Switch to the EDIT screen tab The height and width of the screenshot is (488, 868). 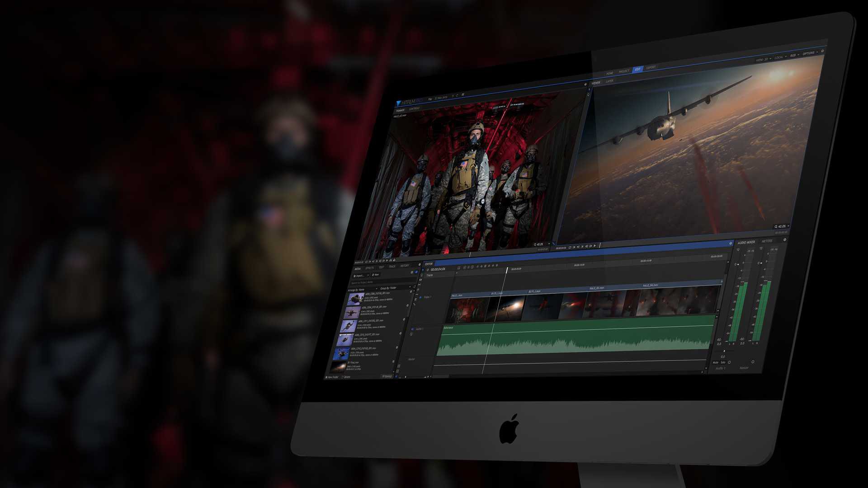(x=637, y=70)
